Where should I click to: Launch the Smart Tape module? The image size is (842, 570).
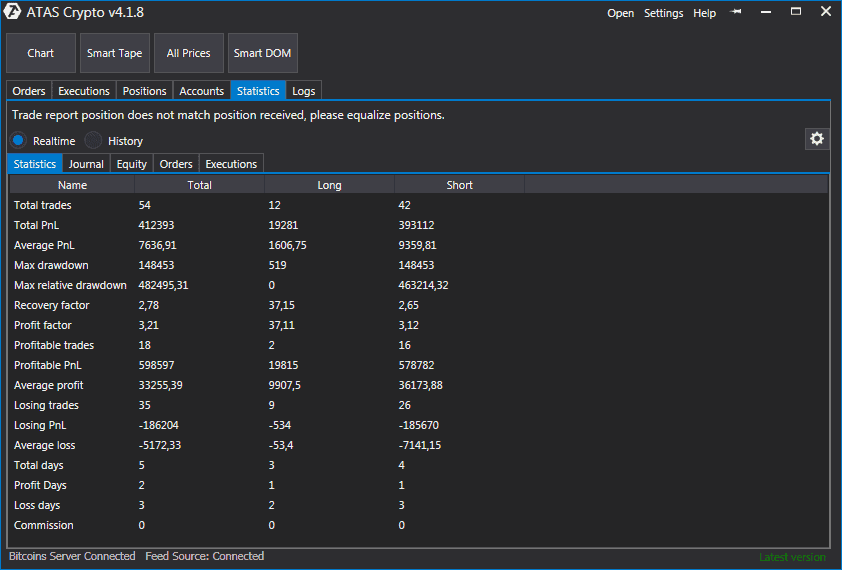[x=115, y=53]
